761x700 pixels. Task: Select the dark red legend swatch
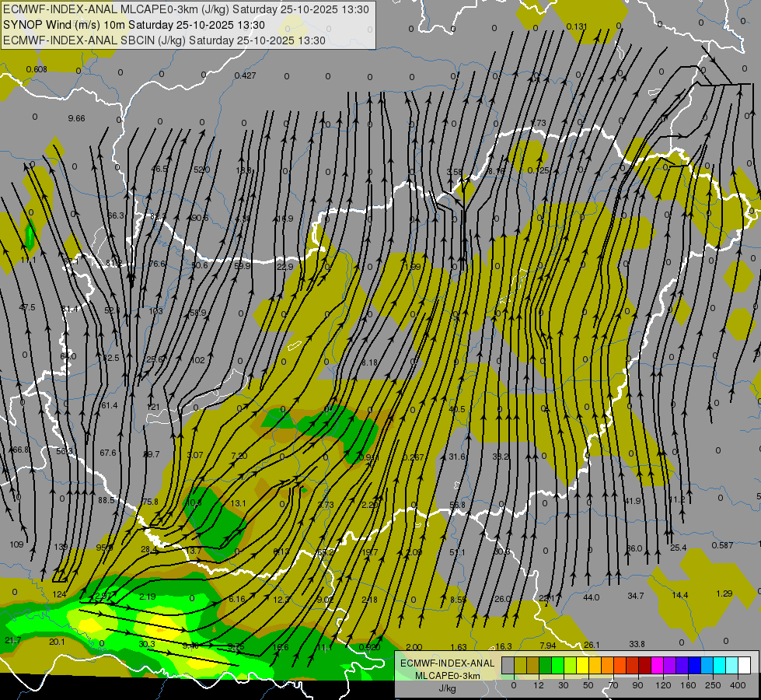645,665
